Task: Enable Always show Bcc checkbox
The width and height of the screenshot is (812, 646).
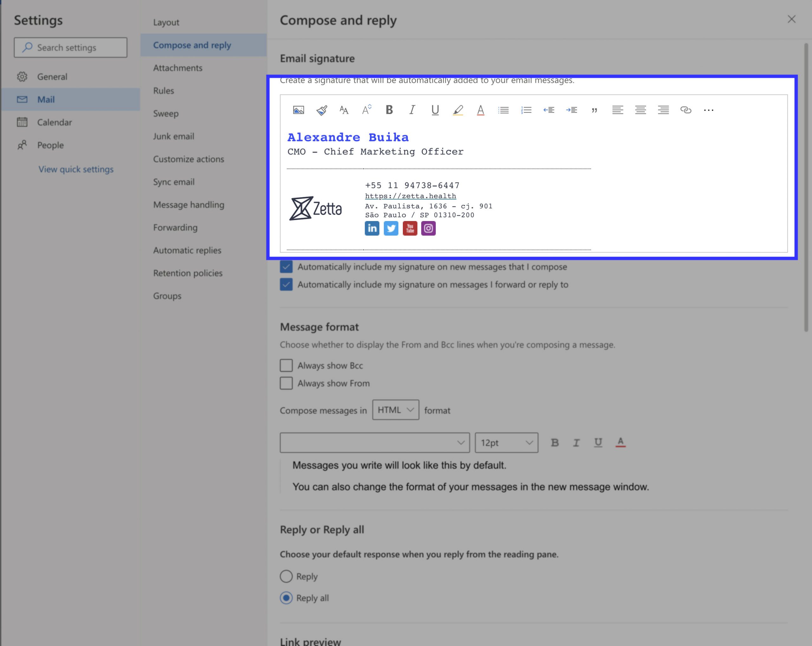Action: click(286, 365)
